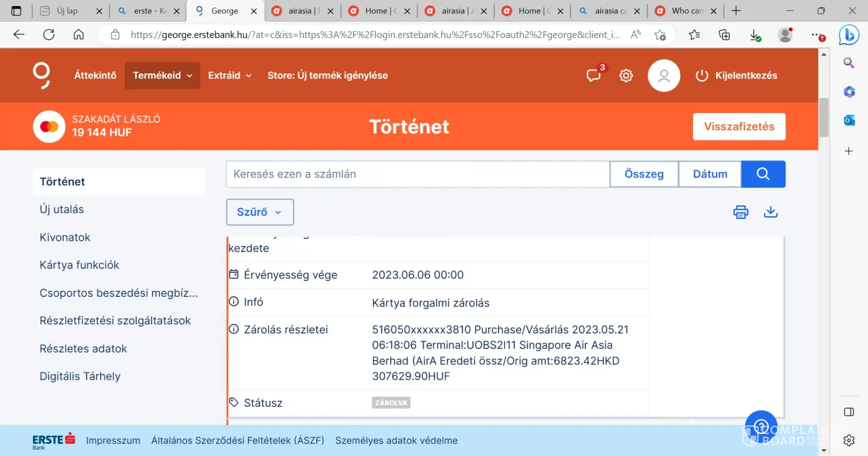
Task: Click the ZÁROLVA status badge
Action: click(391, 403)
